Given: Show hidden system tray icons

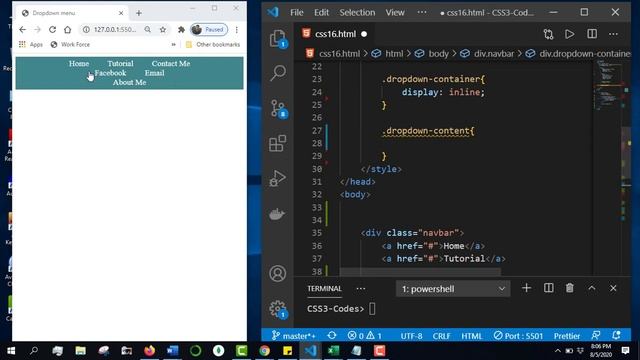Looking at the screenshot, I should (557, 351).
